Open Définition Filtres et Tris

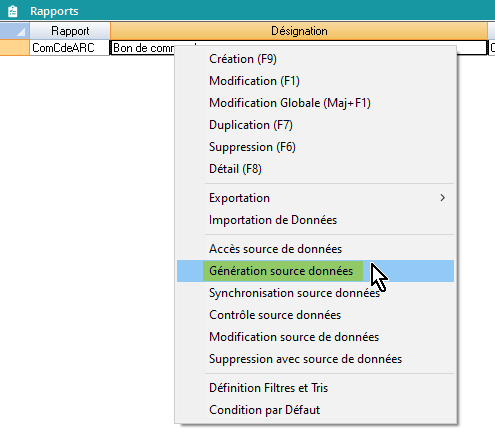(x=315, y=388)
